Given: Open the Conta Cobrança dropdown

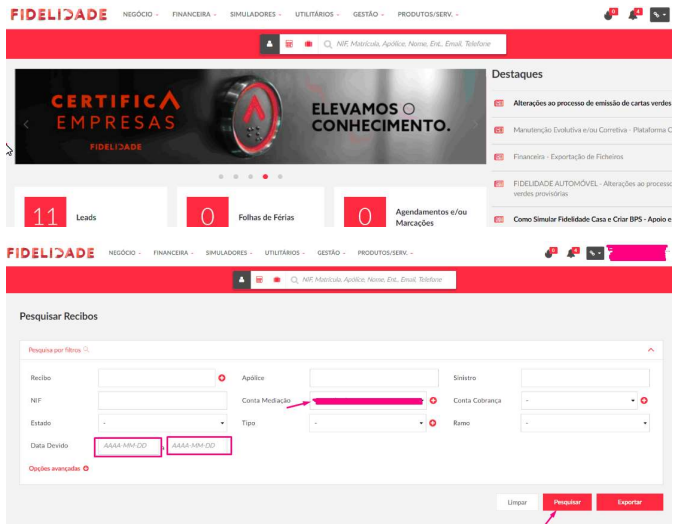Looking at the screenshot, I should (x=579, y=401).
